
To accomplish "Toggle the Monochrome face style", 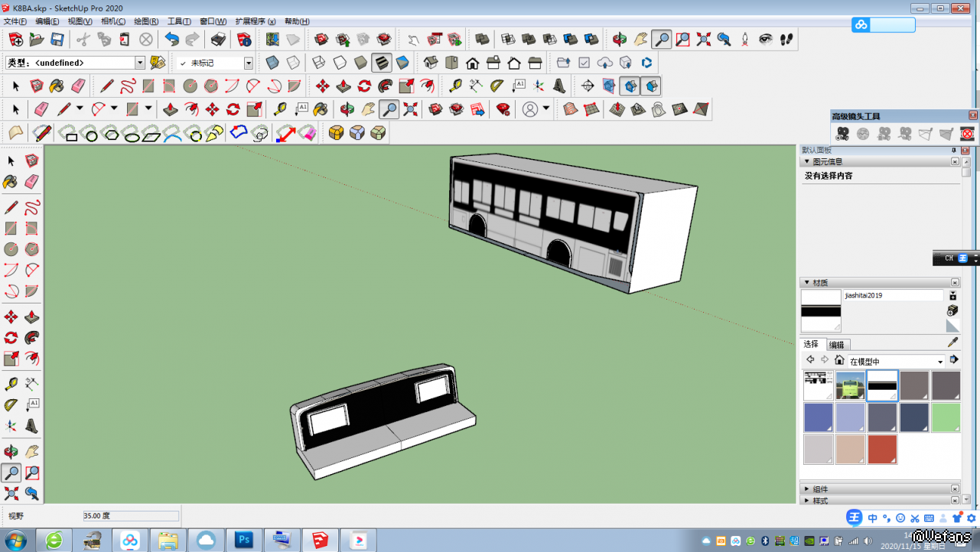I will click(x=402, y=63).
